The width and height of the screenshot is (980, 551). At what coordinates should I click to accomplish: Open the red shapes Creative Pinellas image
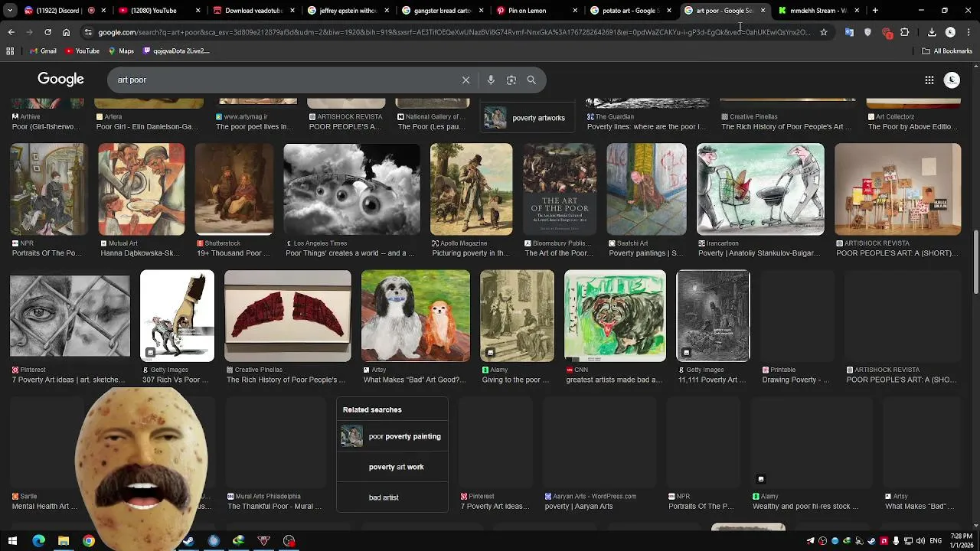(288, 315)
